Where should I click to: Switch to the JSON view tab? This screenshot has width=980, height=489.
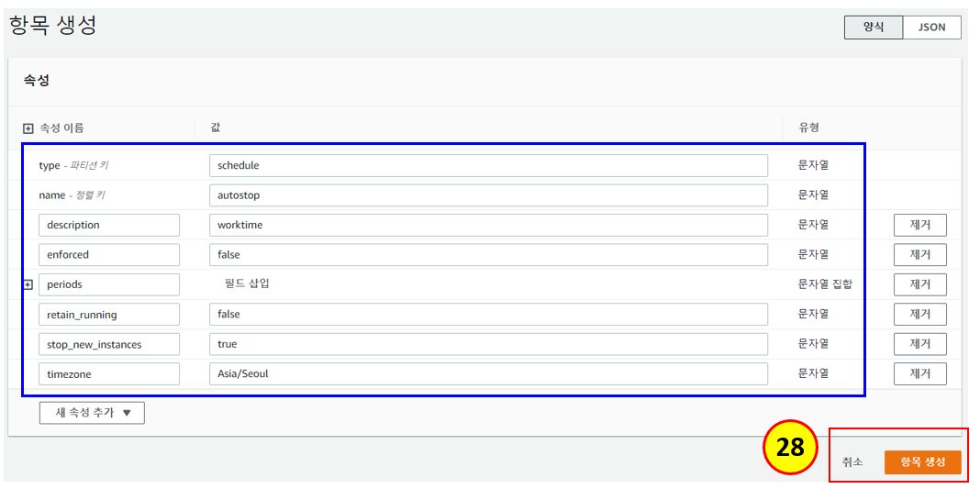[x=932, y=28]
